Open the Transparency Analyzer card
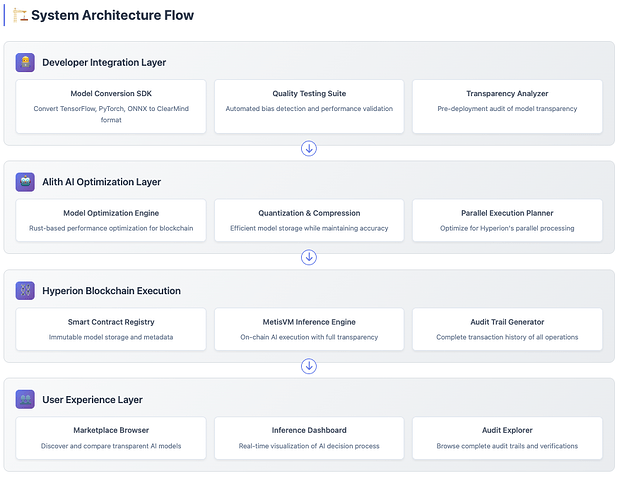This screenshot has width=622, height=500. tap(507, 106)
